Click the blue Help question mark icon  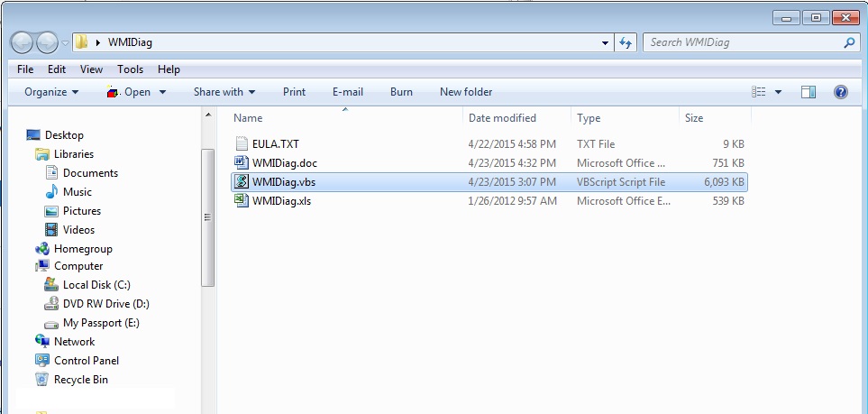point(840,92)
